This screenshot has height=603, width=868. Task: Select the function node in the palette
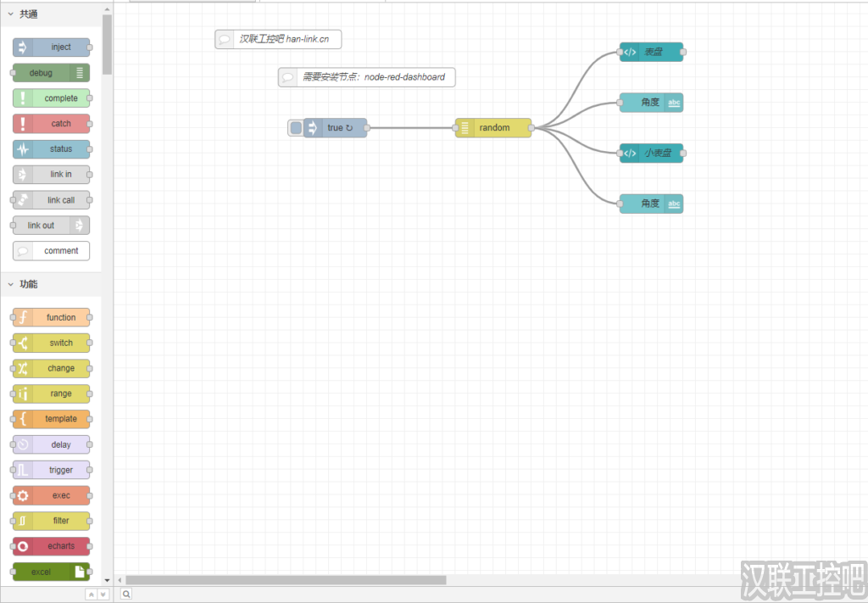coord(52,317)
